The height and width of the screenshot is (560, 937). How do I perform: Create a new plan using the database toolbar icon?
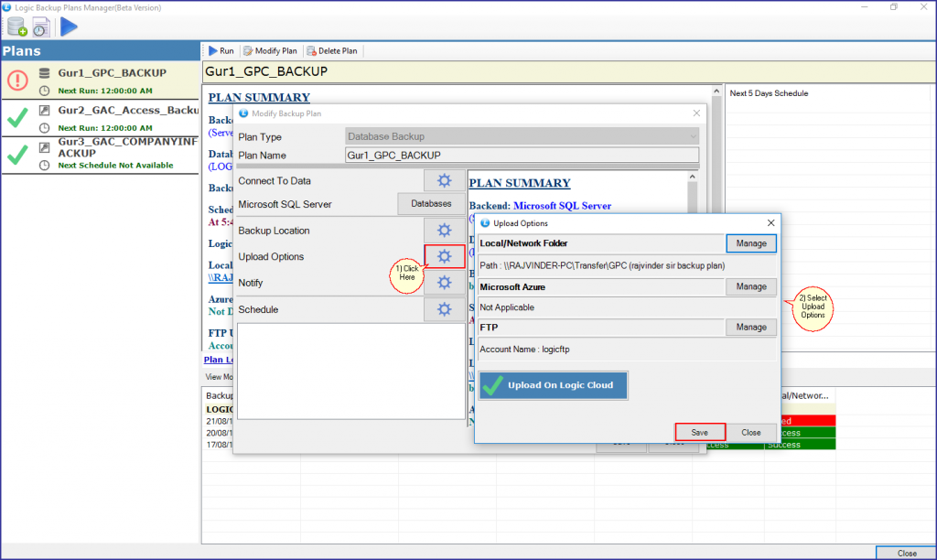pyautogui.click(x=15, y=26)
